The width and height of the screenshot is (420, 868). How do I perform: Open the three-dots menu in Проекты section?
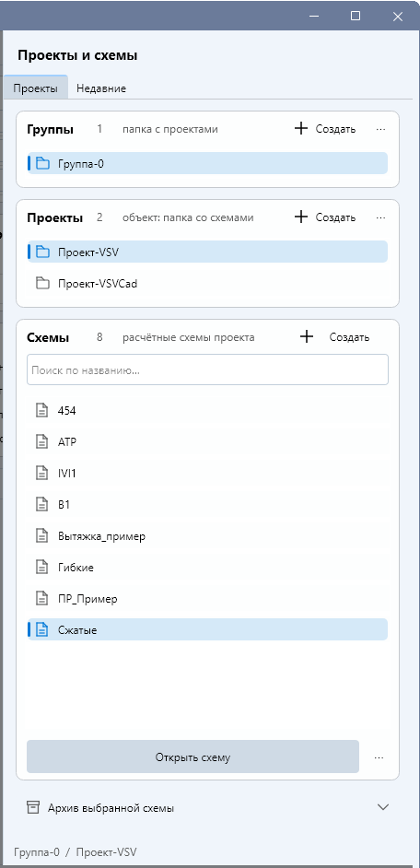(380, 217)
